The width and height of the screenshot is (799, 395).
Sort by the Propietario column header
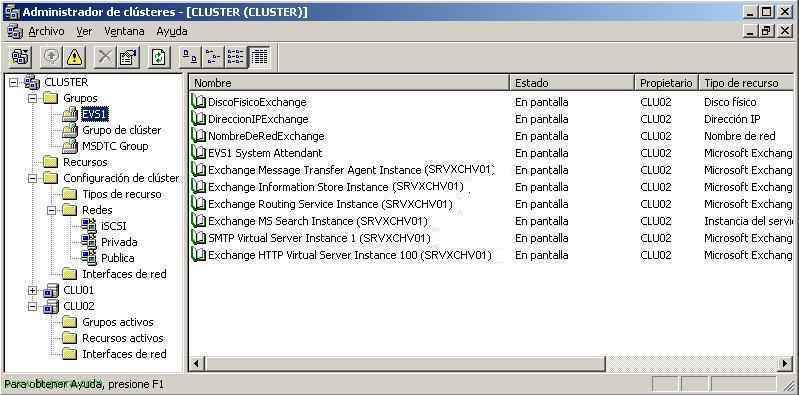(x=667, y=83)
